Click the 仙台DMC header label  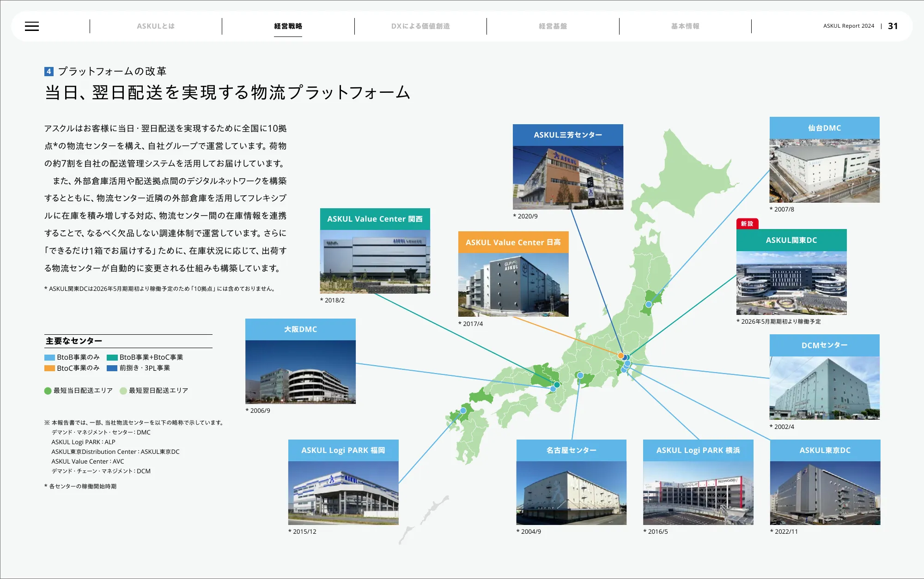pos(824,128)
